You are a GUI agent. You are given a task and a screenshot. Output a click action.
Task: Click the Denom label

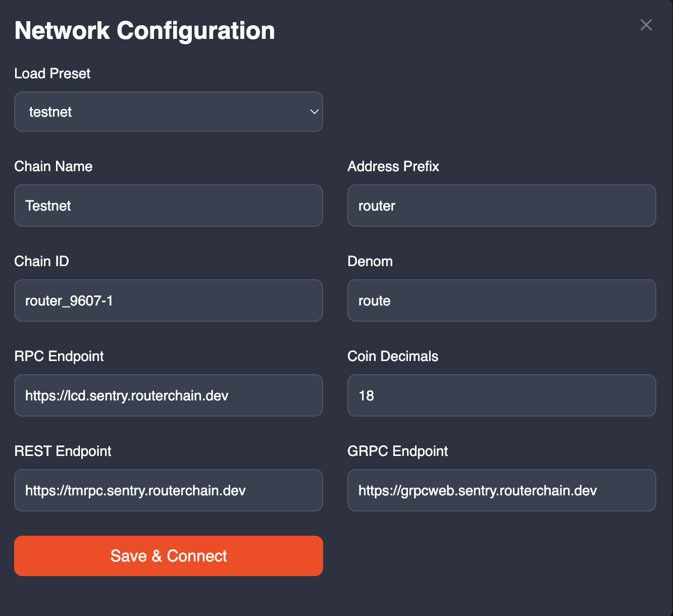click(370, 262)
